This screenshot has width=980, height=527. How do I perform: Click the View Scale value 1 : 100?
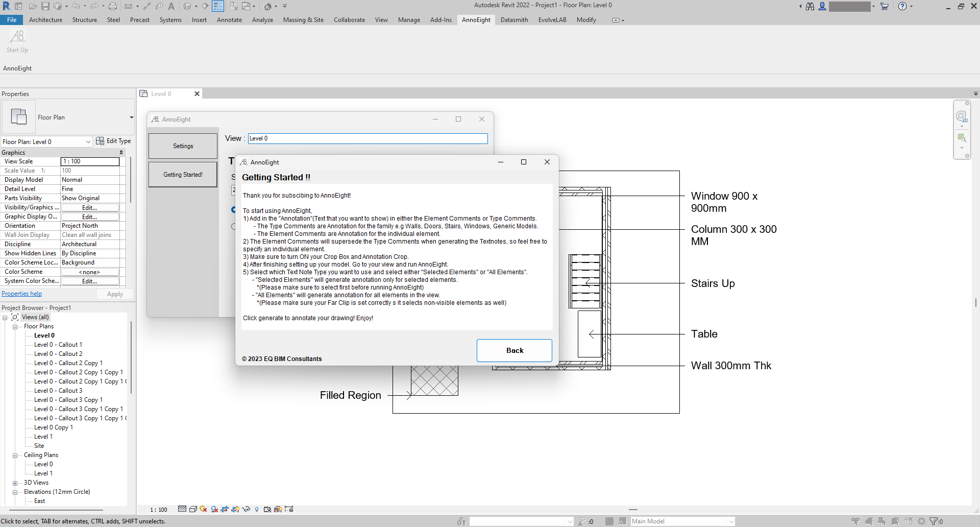tap(90, 161)
